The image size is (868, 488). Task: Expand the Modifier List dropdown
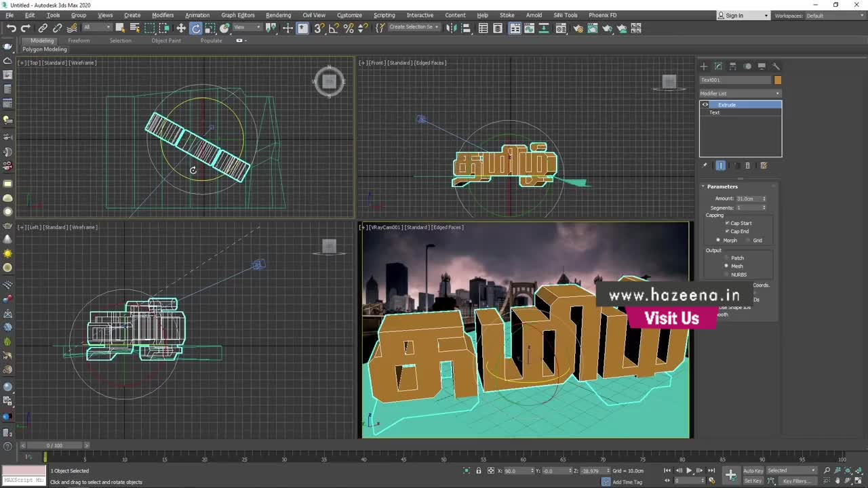click(x=740, y=93)
